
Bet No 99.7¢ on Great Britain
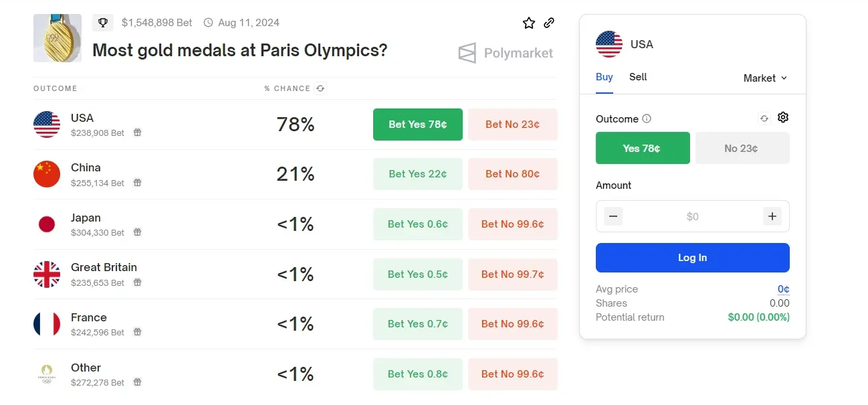[x=513, y=274]
